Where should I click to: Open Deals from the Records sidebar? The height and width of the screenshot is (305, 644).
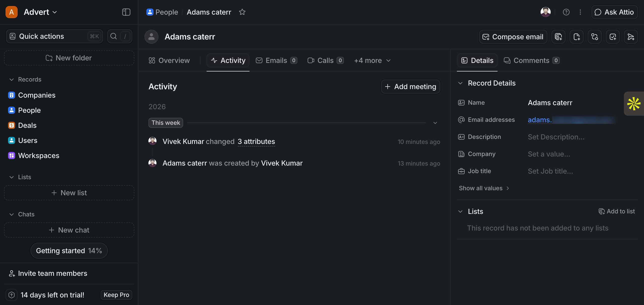click(27, 125)
